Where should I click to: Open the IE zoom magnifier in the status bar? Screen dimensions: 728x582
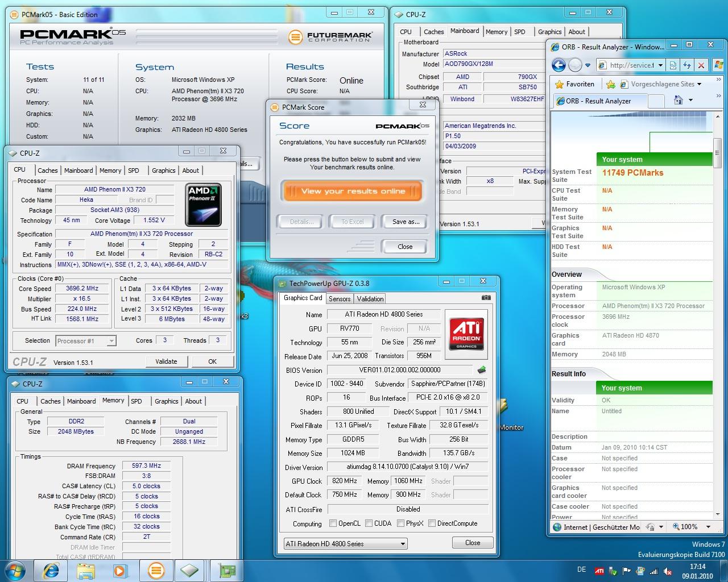677,527
